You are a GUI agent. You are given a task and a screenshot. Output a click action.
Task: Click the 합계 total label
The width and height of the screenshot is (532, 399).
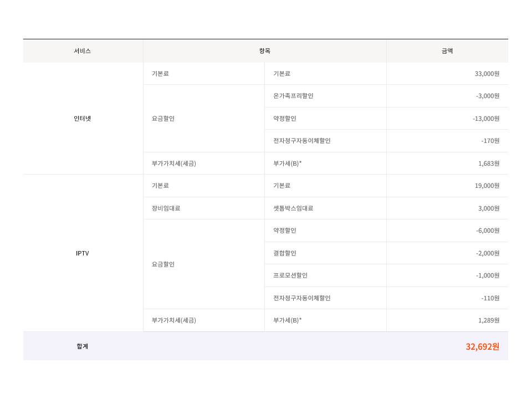[x=82, y=346]
